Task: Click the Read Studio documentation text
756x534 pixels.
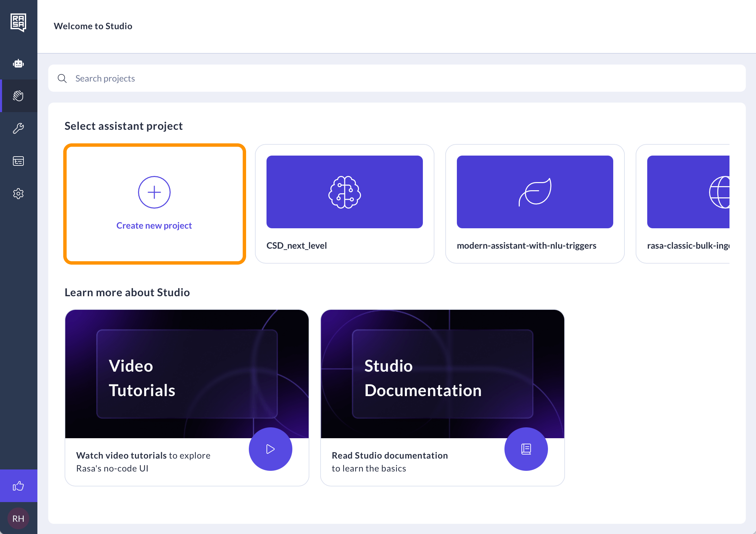Action: [x=390, y=456]
